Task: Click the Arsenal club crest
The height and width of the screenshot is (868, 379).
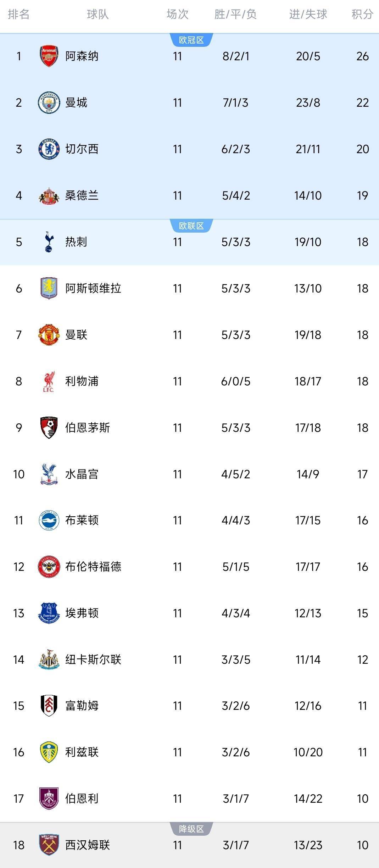Action: pyautogui.click(x=49, y=56)
